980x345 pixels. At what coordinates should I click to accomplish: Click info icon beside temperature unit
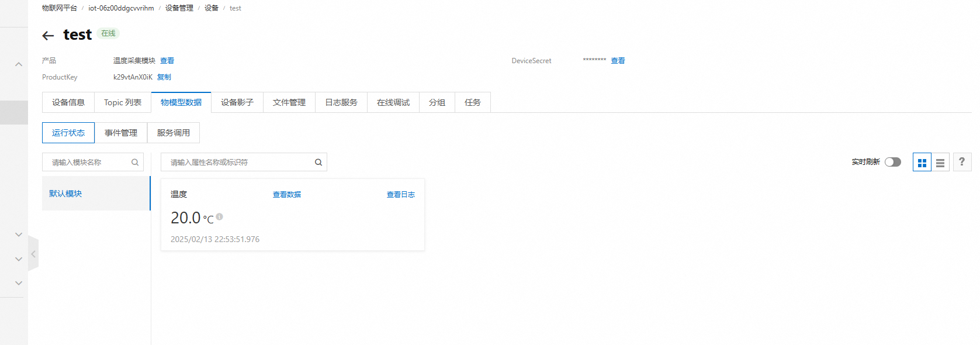[220, 216]
